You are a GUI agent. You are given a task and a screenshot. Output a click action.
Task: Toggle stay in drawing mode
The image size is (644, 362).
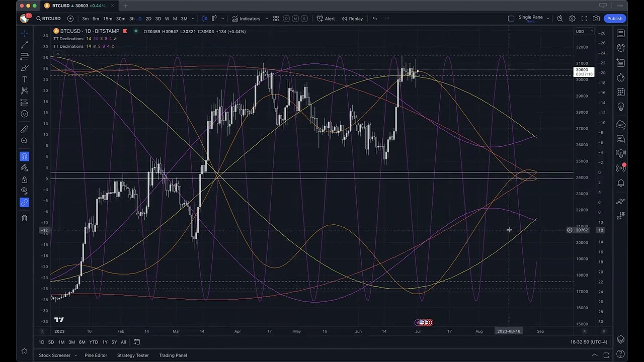click(x=24, y=168)
